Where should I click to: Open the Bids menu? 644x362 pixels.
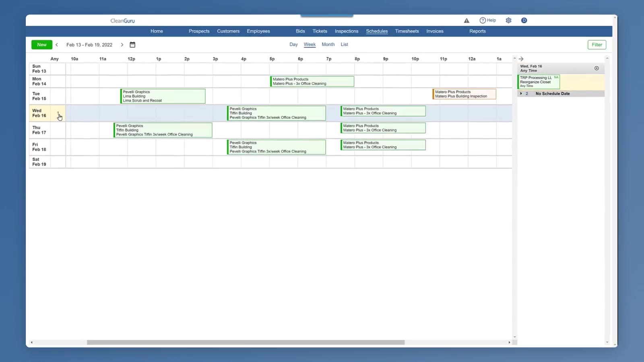300,31
